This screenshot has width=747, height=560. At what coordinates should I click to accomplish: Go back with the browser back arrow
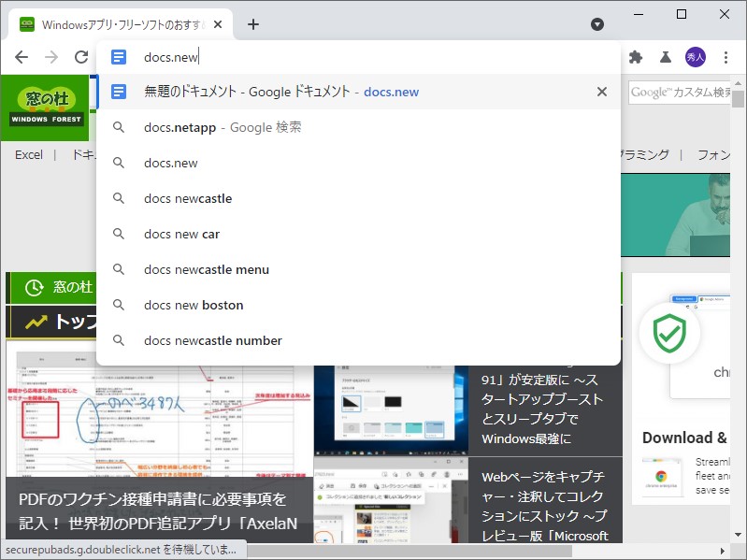click(22, 57)
